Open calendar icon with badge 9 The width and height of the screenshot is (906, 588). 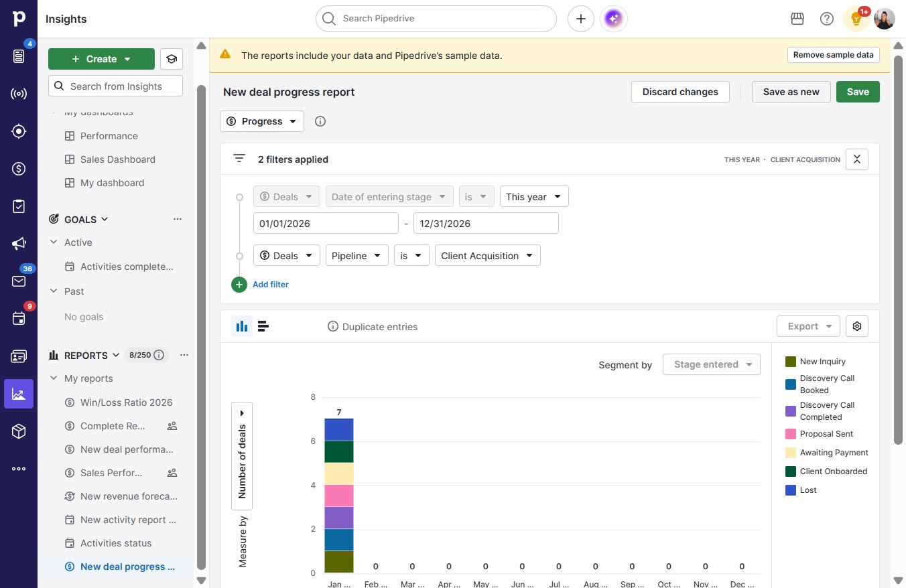tap(19, 319)
